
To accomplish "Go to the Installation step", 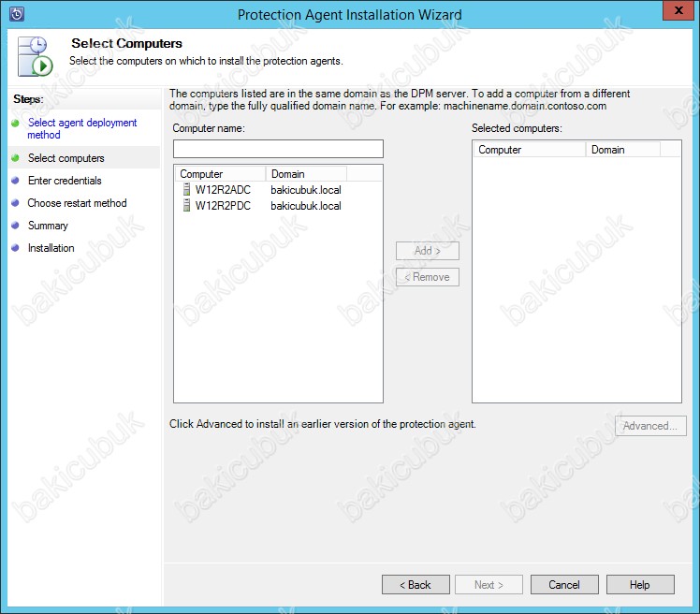I will point(51,247).
